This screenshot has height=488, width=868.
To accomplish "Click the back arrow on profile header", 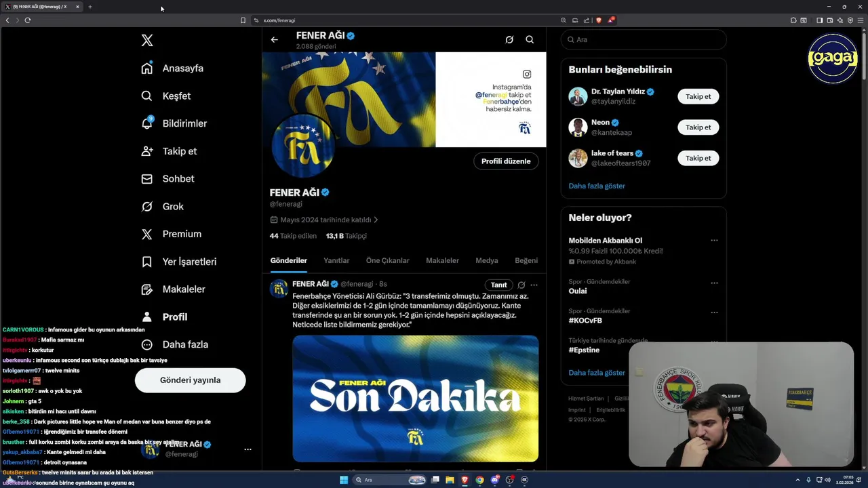I will click(x=275, y=39).
